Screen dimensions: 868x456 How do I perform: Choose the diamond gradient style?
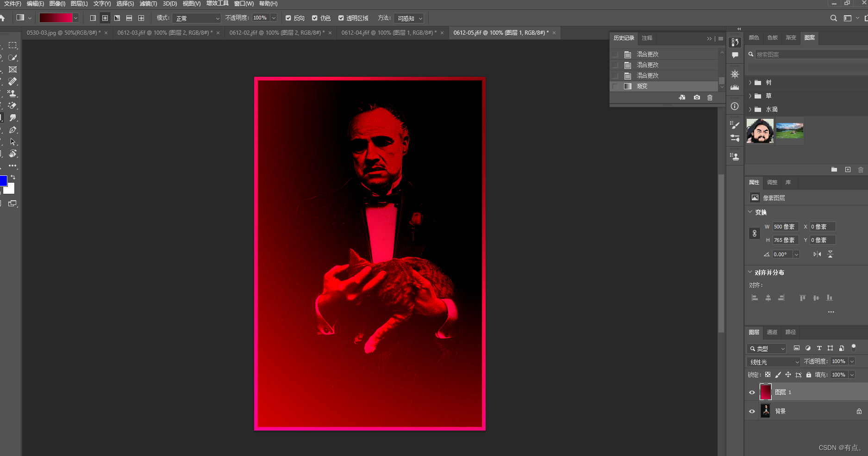141,18
